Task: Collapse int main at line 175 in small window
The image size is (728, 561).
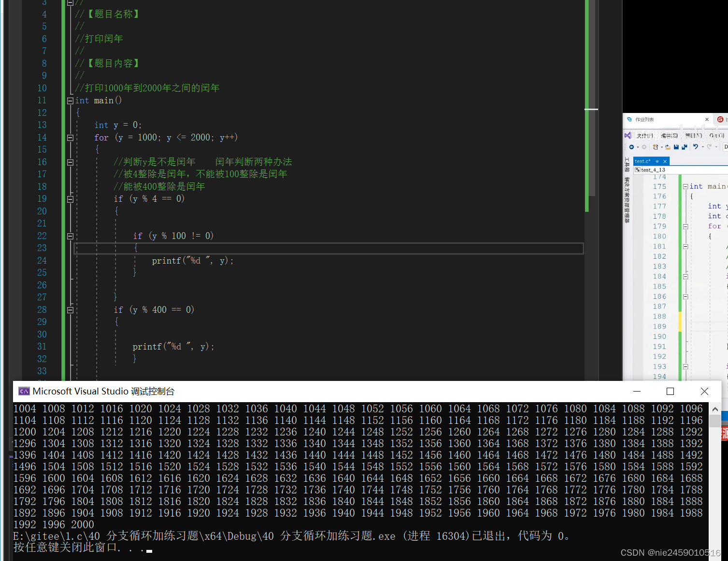Action: [x=685, y=186]
